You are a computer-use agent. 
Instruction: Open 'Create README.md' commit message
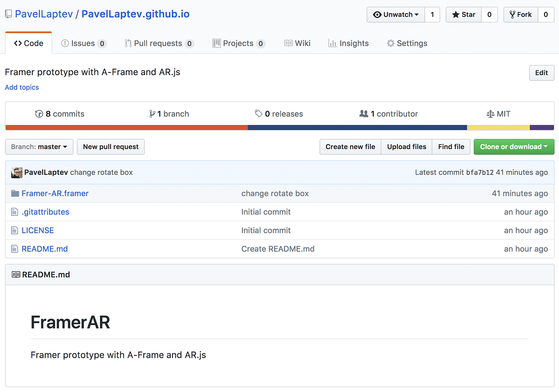pos(278,249)
